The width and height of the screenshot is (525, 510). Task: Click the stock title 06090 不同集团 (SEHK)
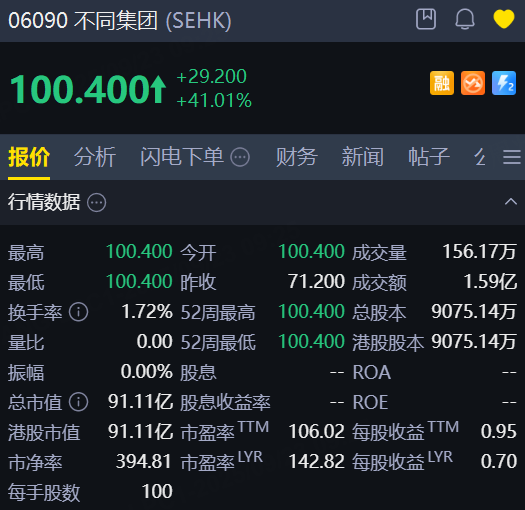pos(120,20)
